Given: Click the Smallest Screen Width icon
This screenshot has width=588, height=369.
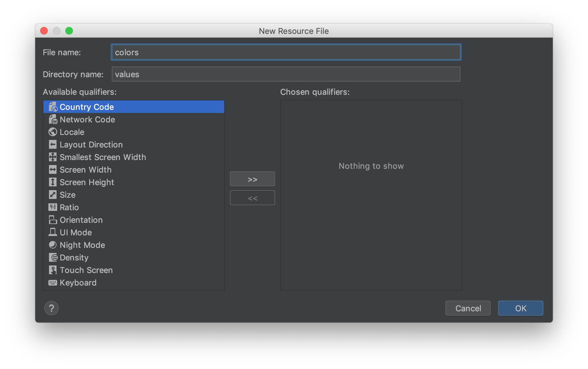Looking at the screenshot, I should (x=53, y=157).
